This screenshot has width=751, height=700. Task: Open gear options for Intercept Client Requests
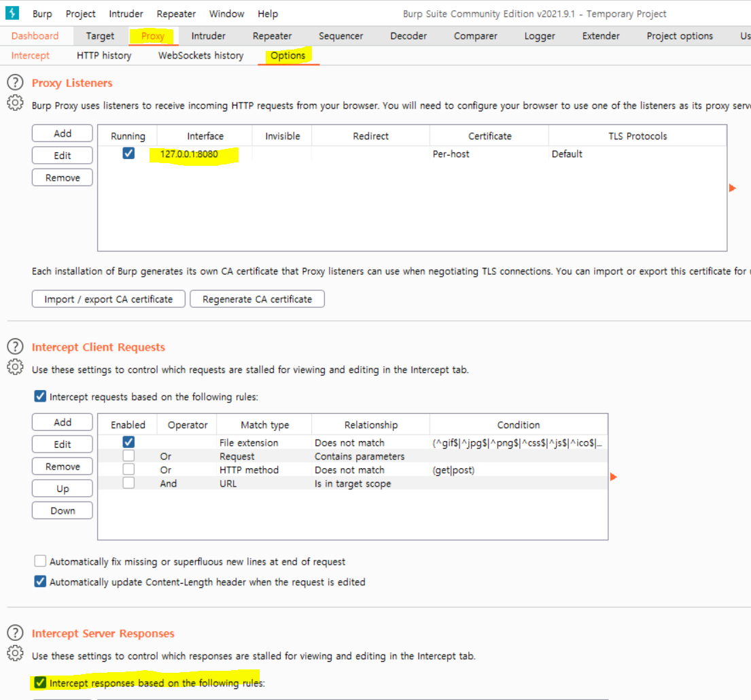(16, 367)
